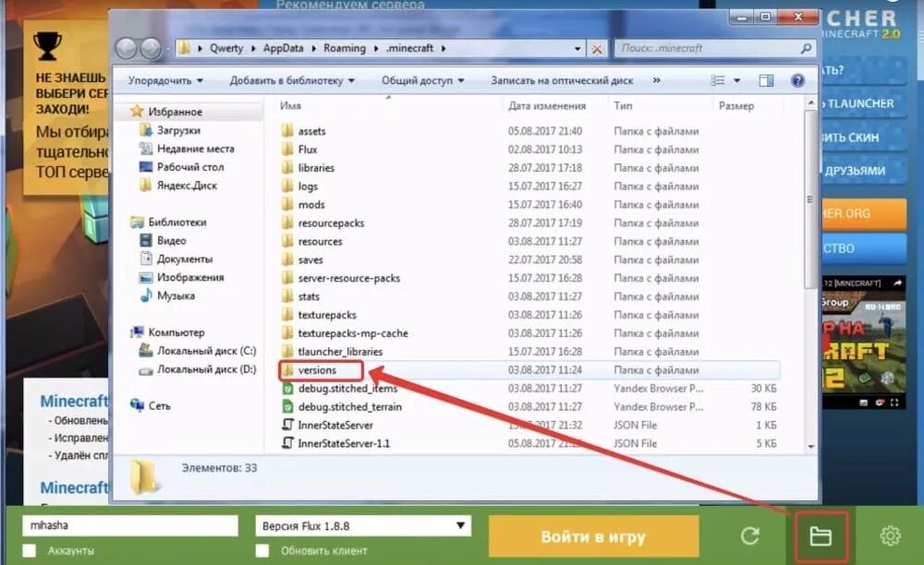924x565 pixels.
Task: Change view with the views icon
Action: pos(717,80)
